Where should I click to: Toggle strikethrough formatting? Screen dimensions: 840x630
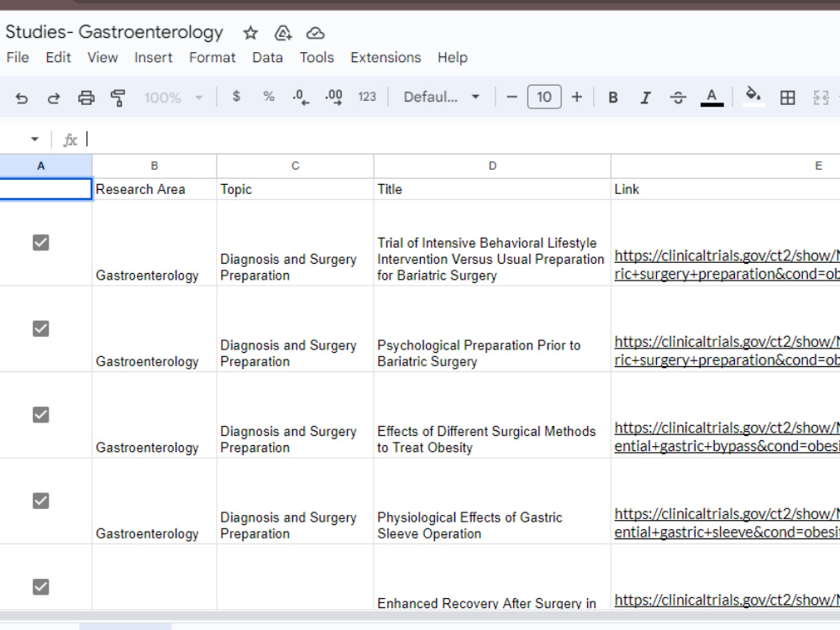[x=678, y=97]
